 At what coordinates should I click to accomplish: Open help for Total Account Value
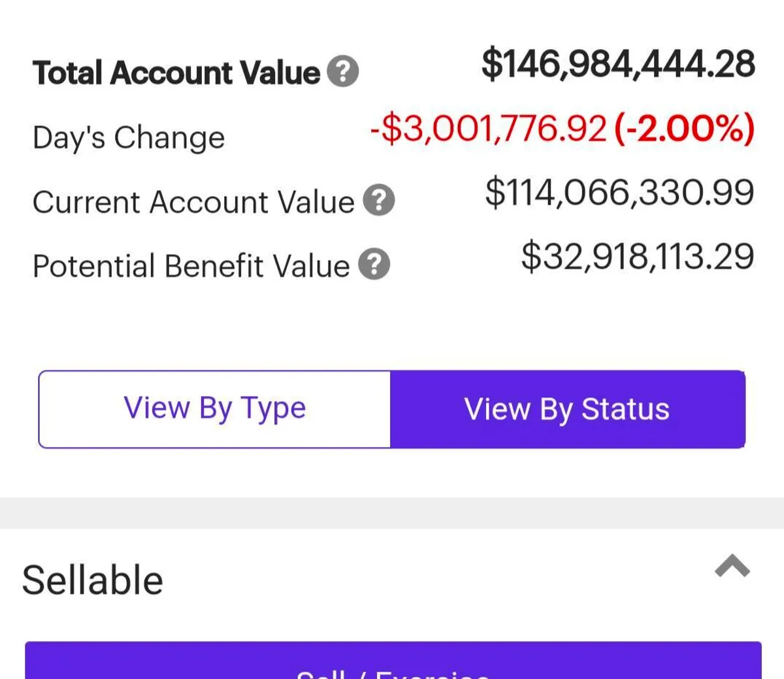click(343, 71)
